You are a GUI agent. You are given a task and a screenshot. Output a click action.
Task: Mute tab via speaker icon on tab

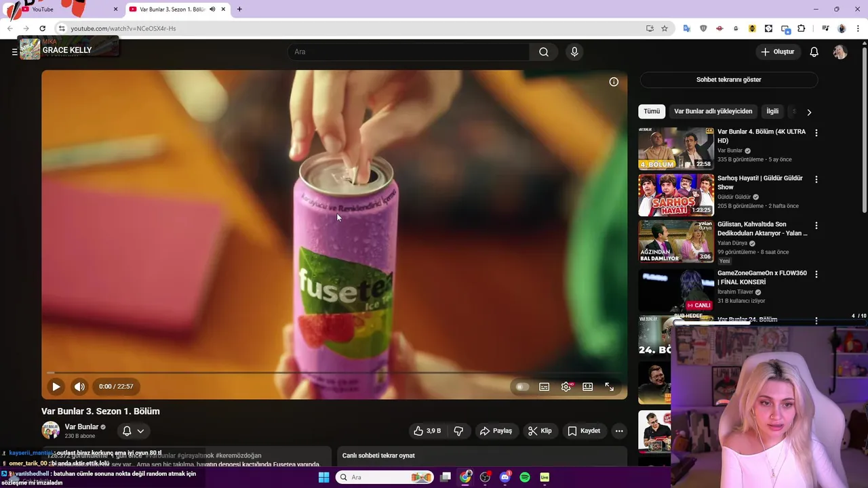point(212,9)
